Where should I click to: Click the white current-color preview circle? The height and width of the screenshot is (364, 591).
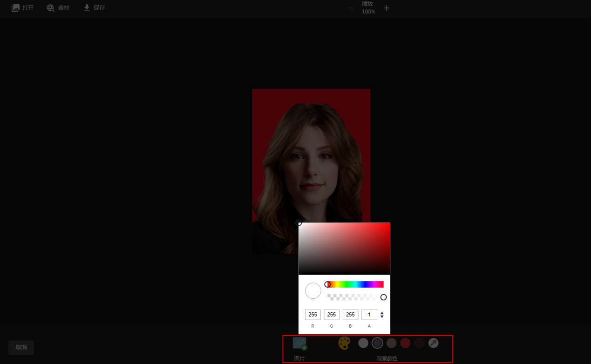click(x=313, y=290)
